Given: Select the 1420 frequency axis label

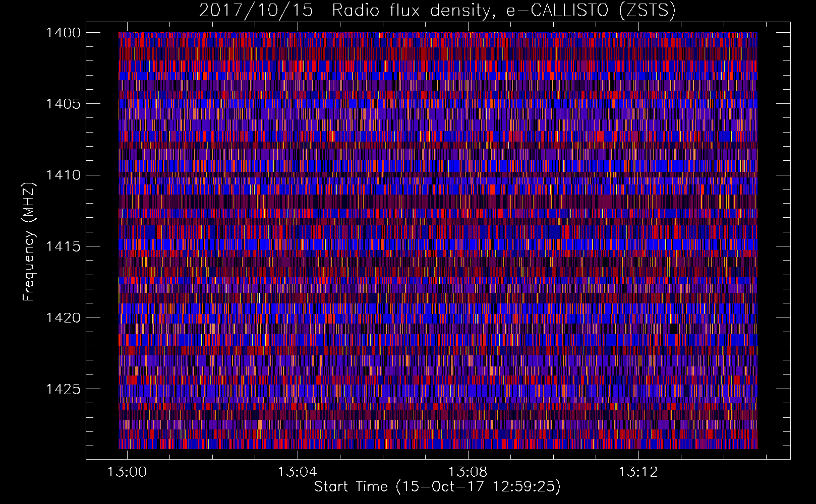Looking at the screenshot, I should [63, 318].
